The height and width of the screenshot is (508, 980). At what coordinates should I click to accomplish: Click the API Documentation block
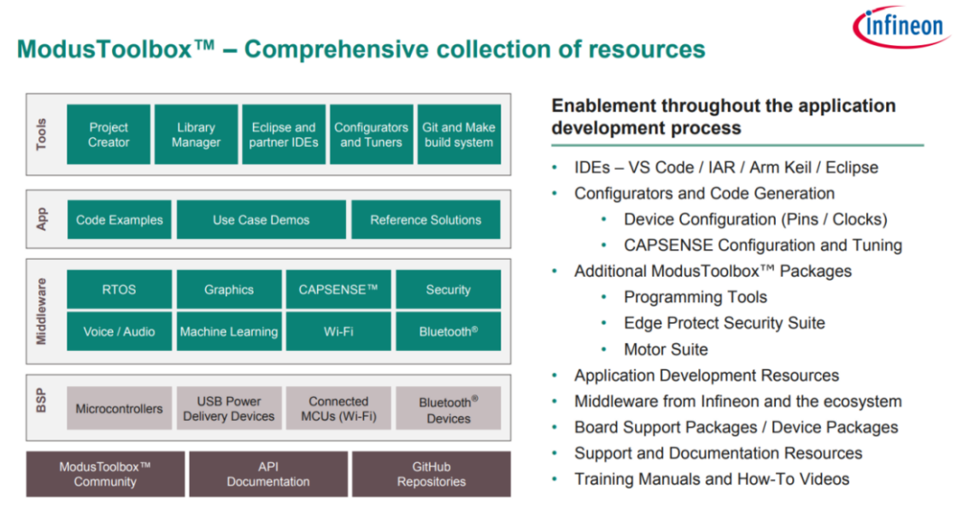(268, 474)
